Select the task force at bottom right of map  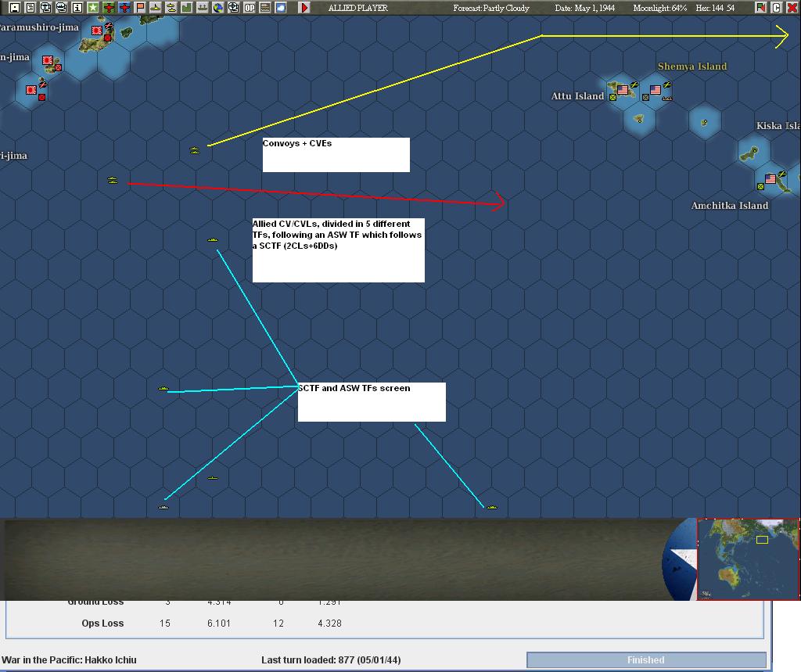491,507
